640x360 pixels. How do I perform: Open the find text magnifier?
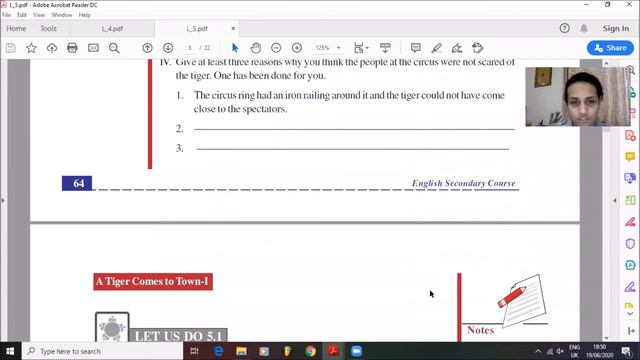tap(114, 48)
